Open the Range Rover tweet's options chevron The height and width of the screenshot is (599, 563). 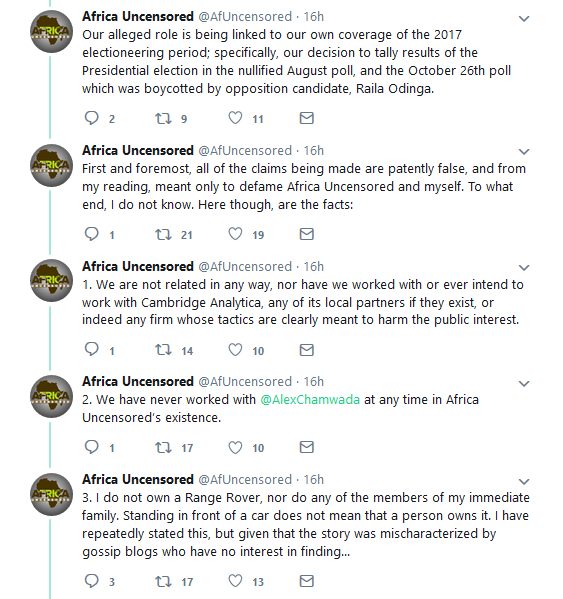[524, 481]
